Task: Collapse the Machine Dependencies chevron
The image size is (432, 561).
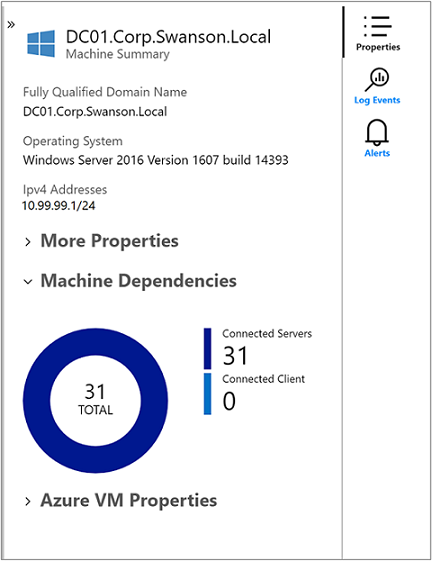Action: [28, 282]
